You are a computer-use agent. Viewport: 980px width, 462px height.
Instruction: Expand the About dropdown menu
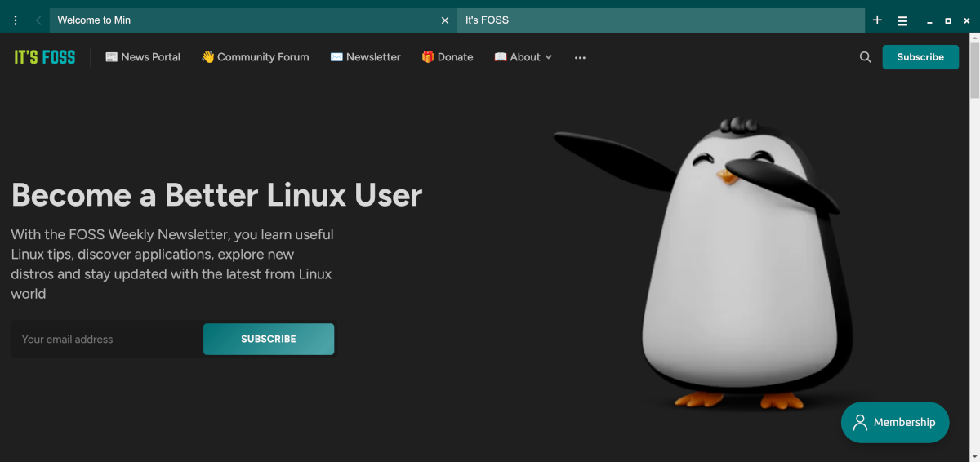point(523,57)
